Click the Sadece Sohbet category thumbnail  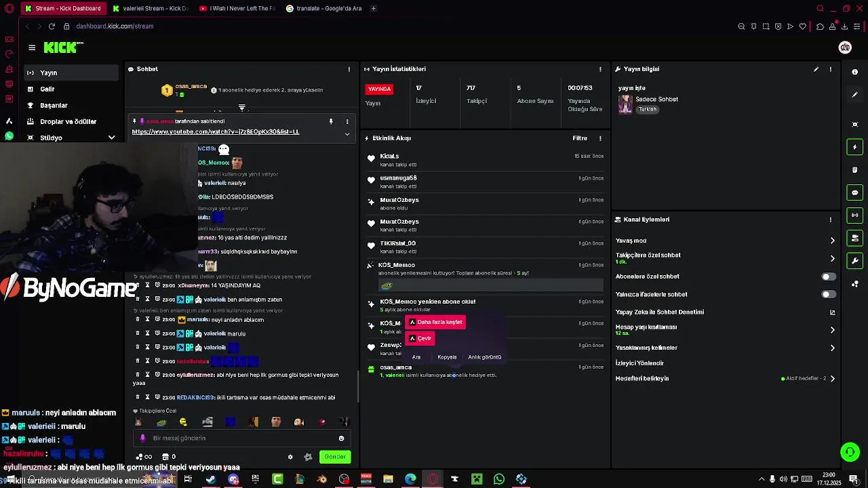pos(625,104)
